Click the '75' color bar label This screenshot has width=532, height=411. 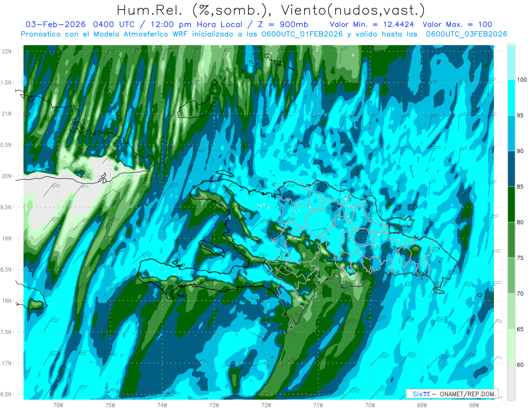tap(521, 258)
